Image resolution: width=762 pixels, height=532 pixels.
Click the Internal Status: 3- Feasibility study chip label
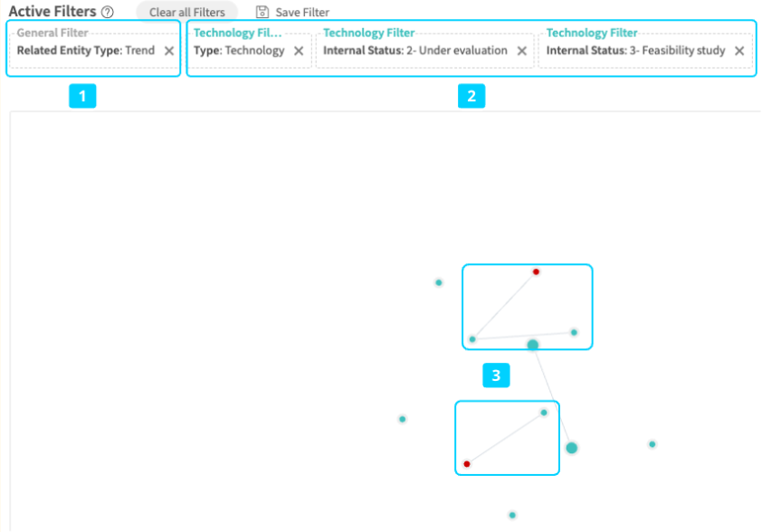[x=633, y=52]
